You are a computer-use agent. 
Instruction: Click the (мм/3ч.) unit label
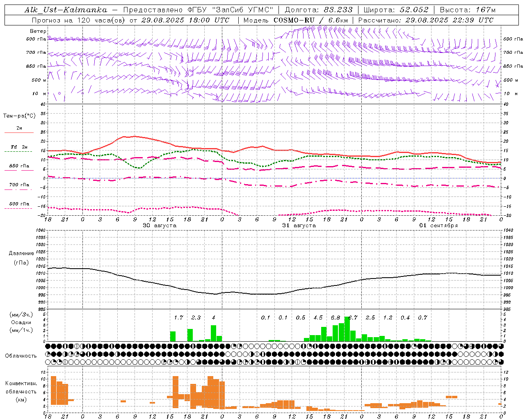coord(21,315)
